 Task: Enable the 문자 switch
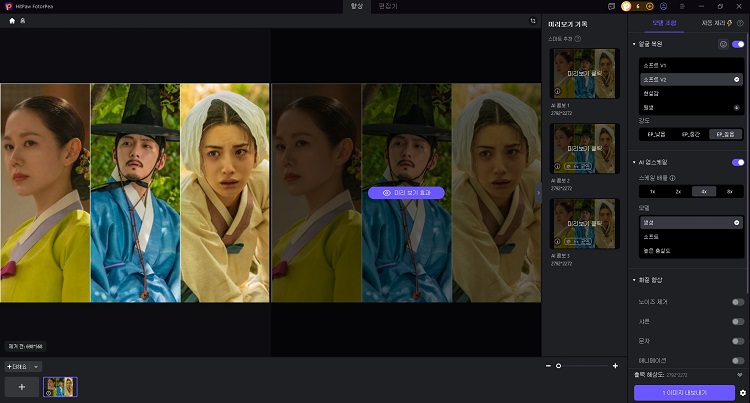click(738, 341)
